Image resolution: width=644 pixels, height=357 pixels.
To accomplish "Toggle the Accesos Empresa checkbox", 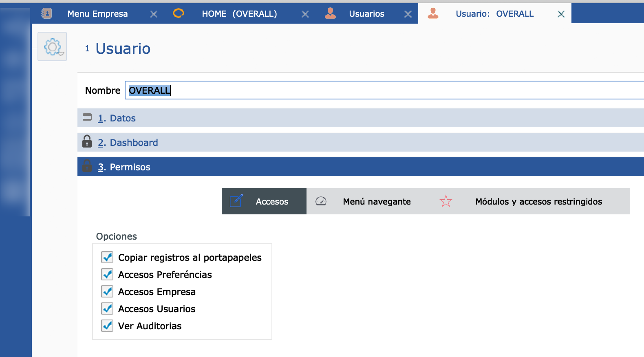I will pyautogui.click(x=107, y=292).
